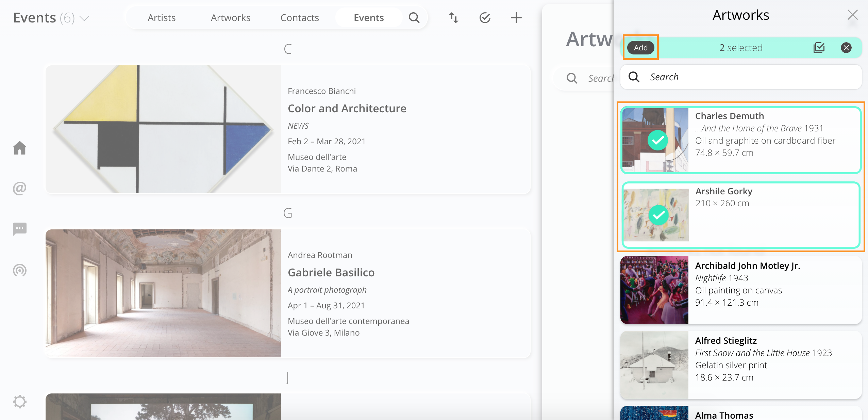The height and width of the screenshot is (420, 868).
Task: Open settings gear in sidebar
Action: [20, 402]
